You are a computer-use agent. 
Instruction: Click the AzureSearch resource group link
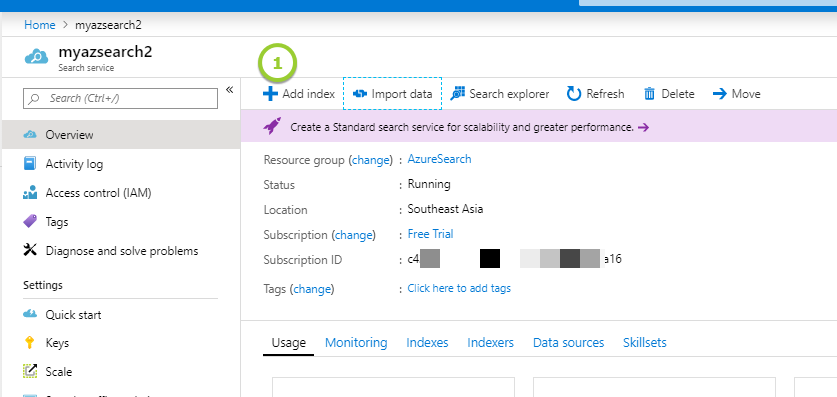(439, 159)
